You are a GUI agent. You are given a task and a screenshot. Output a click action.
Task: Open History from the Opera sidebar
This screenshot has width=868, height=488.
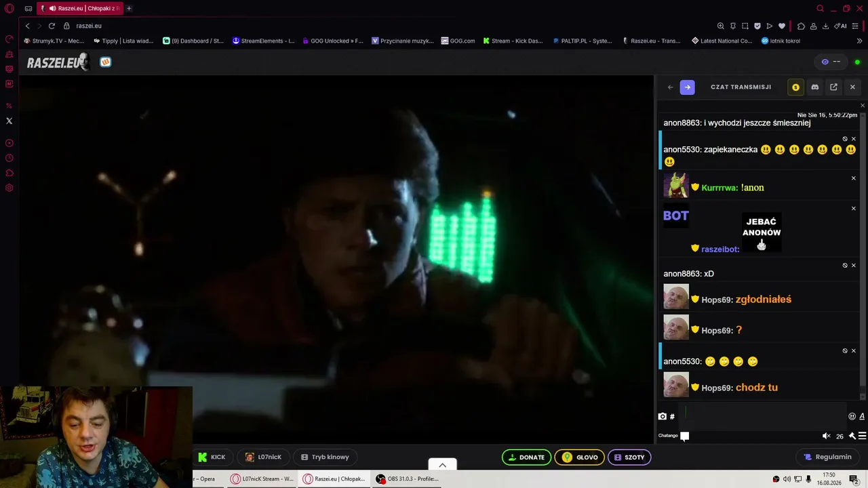tap(9, 158)
